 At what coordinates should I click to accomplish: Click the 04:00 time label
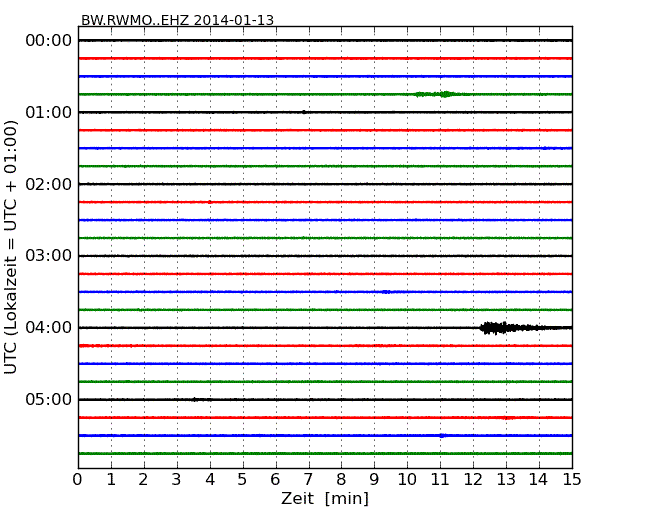click(x=49, y=328)
